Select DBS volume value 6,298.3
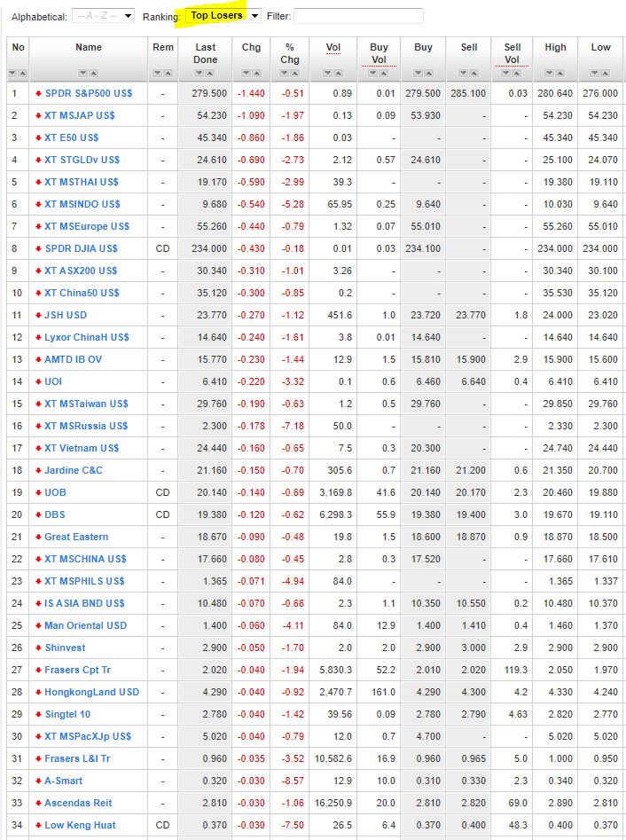Screen dimensions: 626x840 pos(336,514)
